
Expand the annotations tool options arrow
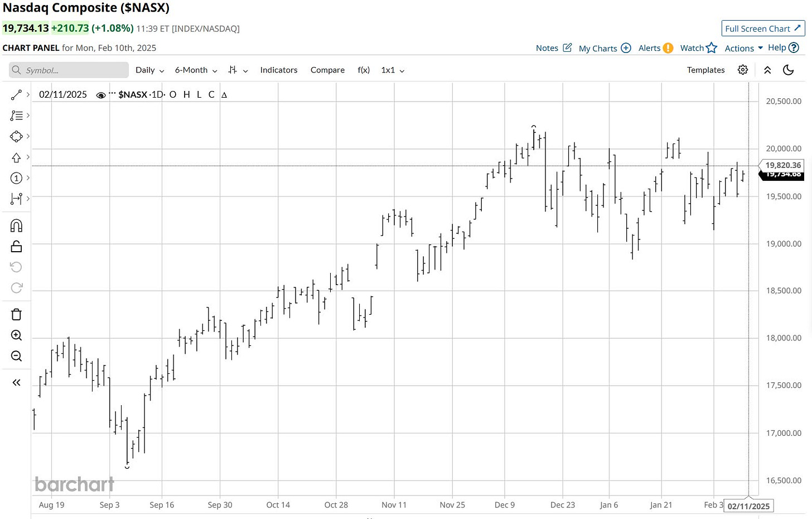click(x=28, y=116)
